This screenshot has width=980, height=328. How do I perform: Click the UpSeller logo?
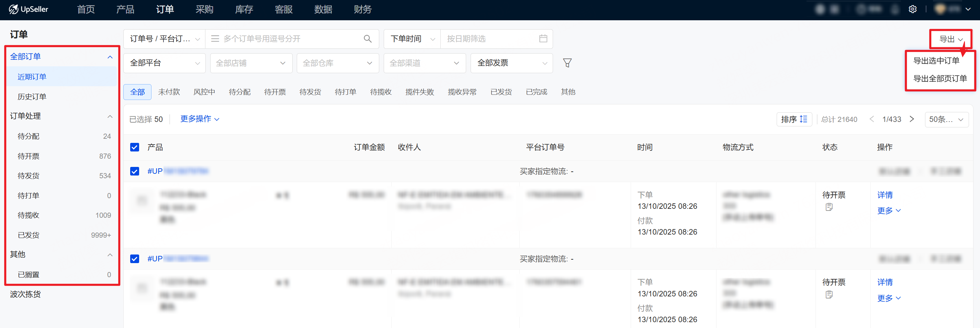point(29,10)
